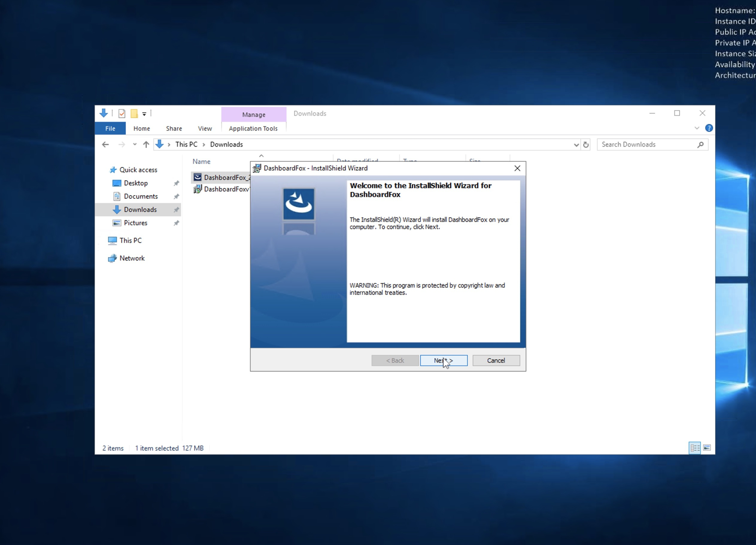This screenshot has width=756, height=545.
Task: Switch to large icons view layout
Action: pos(707,448)
